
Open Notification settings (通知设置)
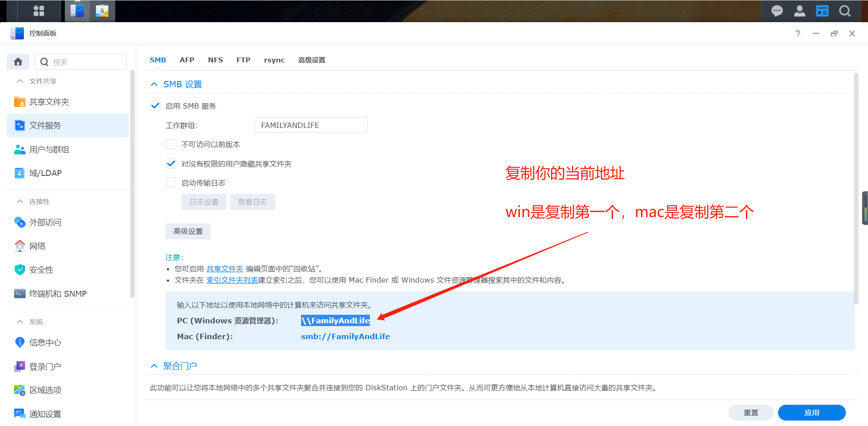point(68,414)
